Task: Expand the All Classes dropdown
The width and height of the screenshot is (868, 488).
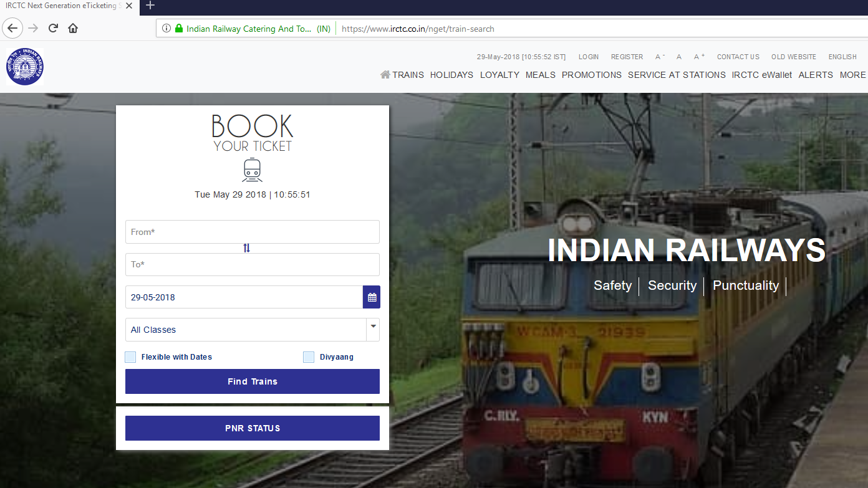Action: click(x=253, y=330)
